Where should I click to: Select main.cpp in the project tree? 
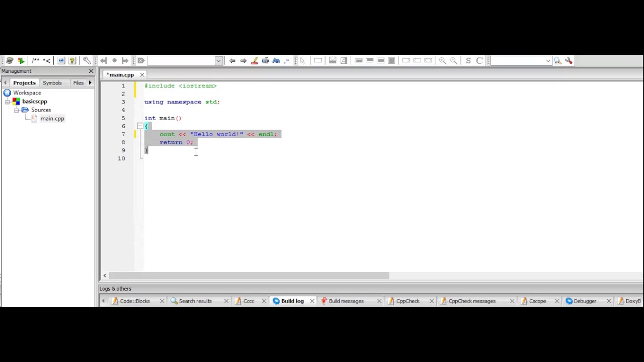tap(52, 119)
